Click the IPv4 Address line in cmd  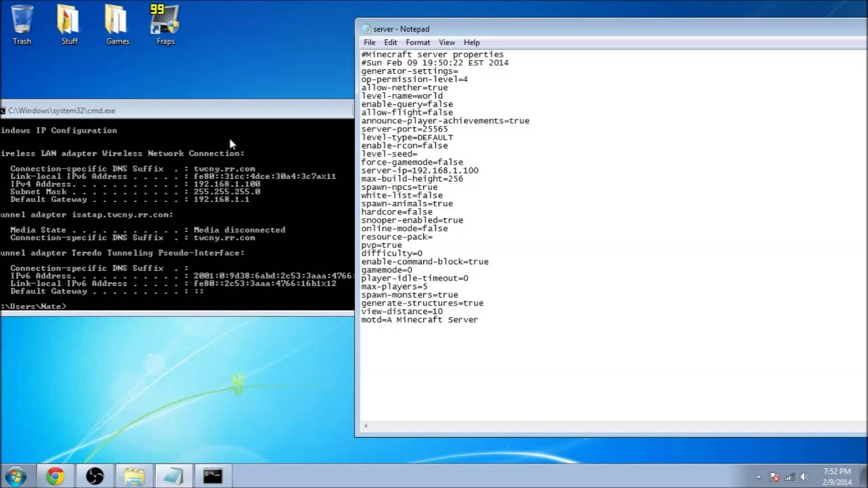point(135,184)
